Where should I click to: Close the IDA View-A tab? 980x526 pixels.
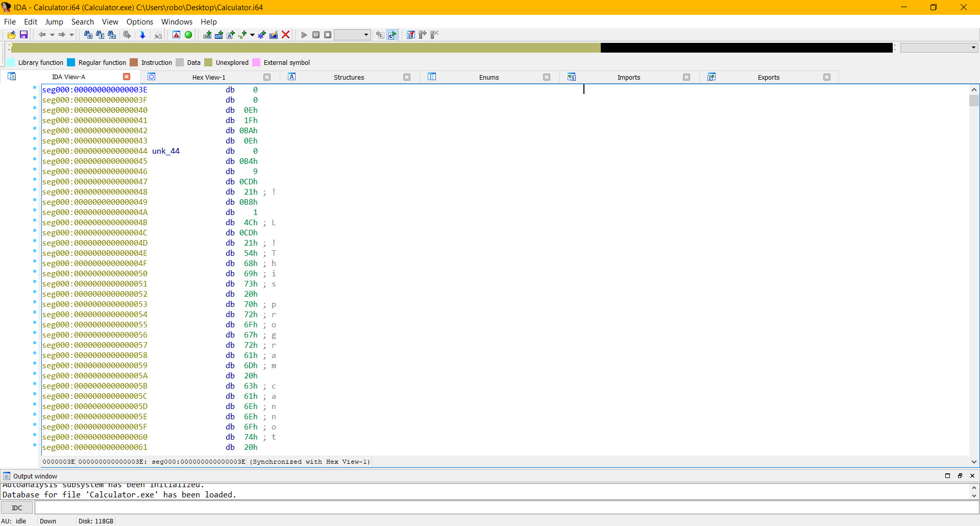coord(127,77)
